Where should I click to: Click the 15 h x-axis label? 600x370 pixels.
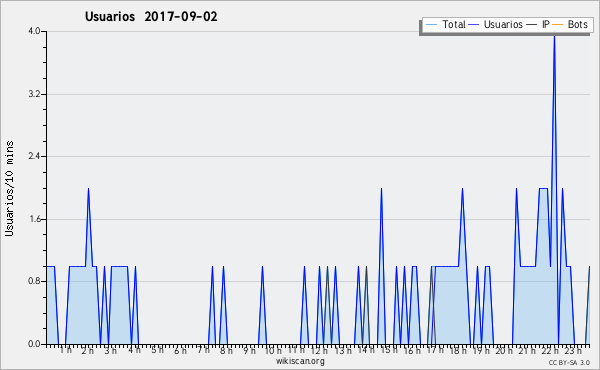pyautogui.click(x=389, y=350)
